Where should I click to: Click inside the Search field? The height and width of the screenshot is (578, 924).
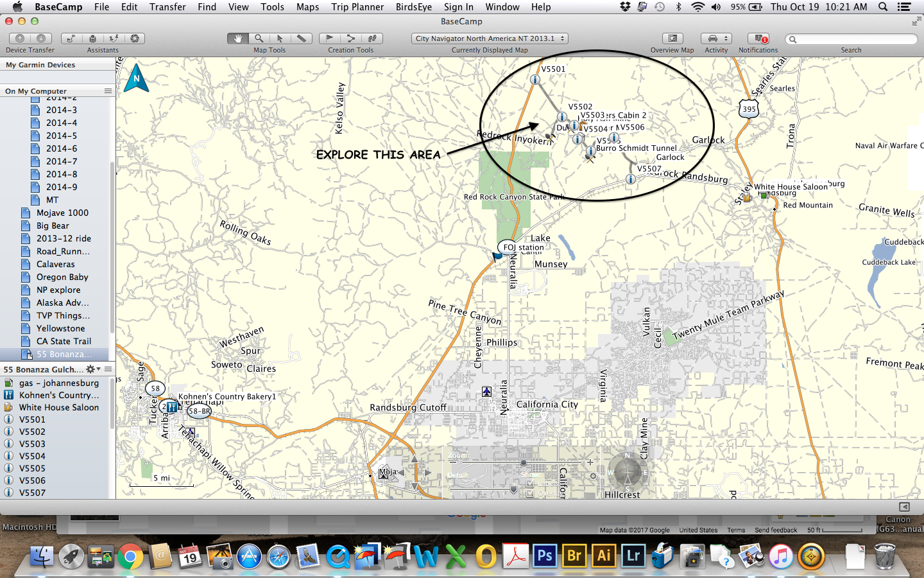[x=851, y=39]
